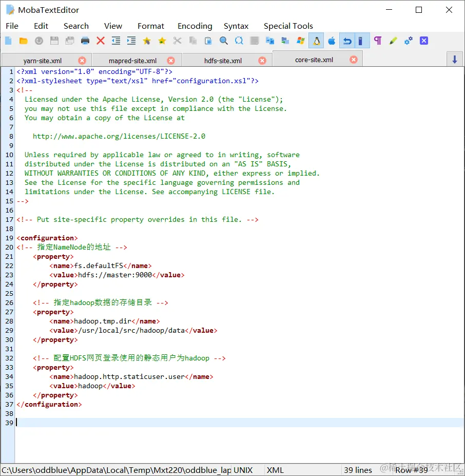Click the /usr/local/src/hadoop/data value
The height and width of the screenshot is (476, 465).
pyautogui.click(x=131, y=330)
